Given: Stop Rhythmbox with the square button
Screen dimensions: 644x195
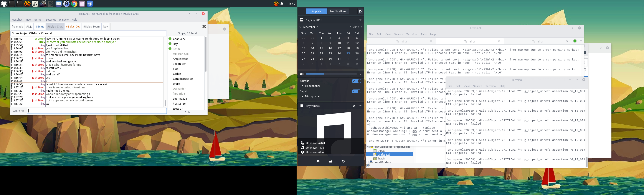Looking at the screenshot, I should coord(302,106).
